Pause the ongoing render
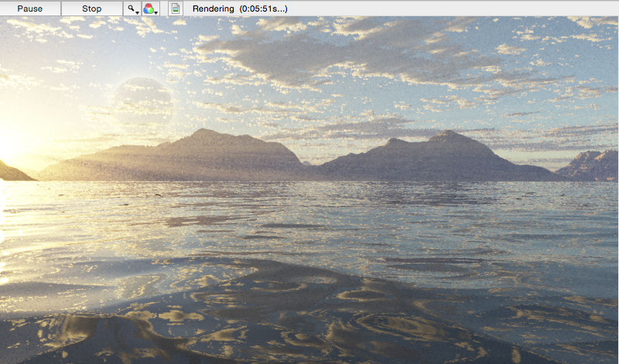Screen dimensions: 619x364 pos(30,9)
